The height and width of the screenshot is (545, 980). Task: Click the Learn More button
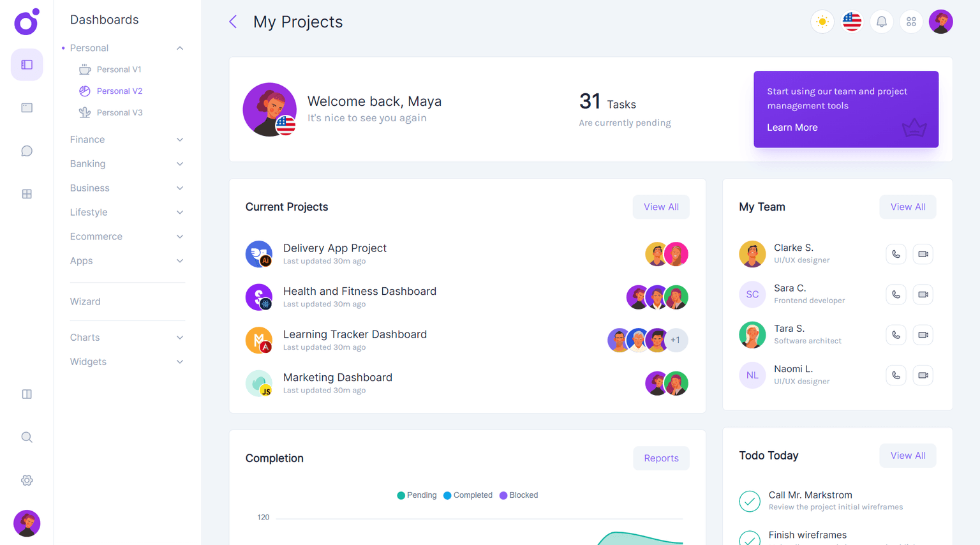[x=792, y=127]
